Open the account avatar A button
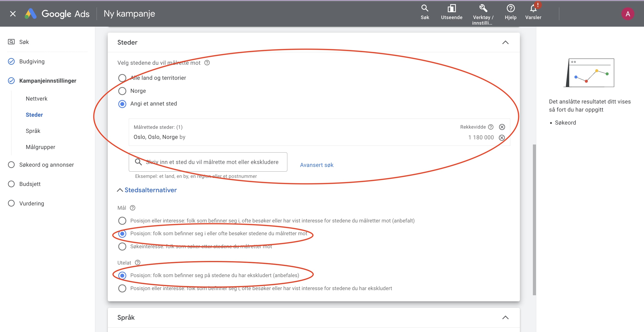The height and width of the screenshot is (332, 644). (x=627, y=14)
